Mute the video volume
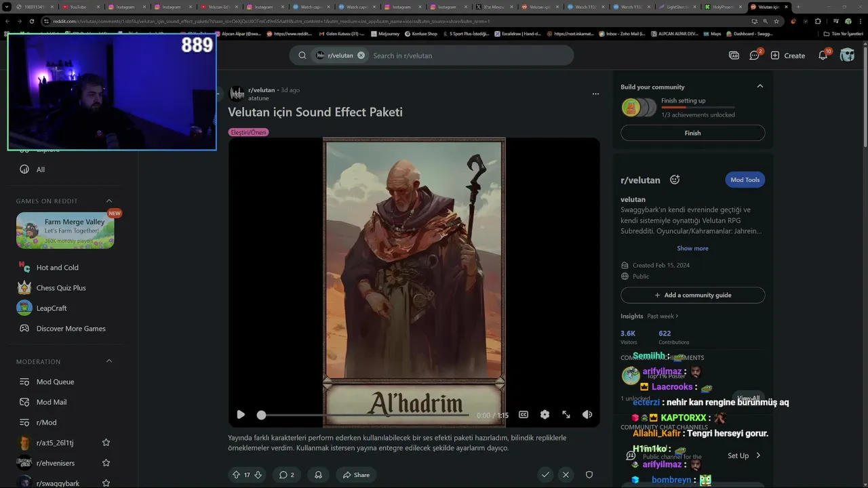Screen dimensions: 868x488 click(x=587, y=415)
